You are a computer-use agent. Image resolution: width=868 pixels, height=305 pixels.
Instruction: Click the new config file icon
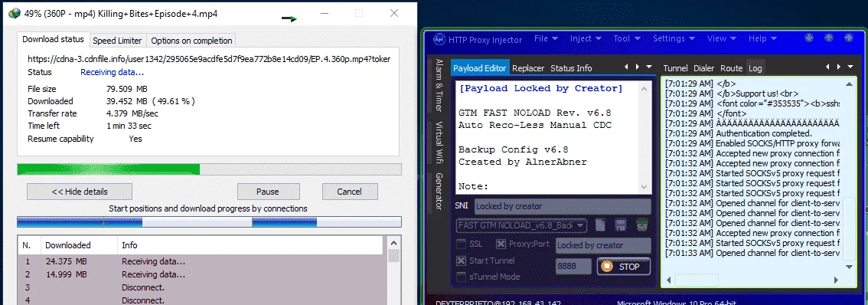tap(600, 225)
